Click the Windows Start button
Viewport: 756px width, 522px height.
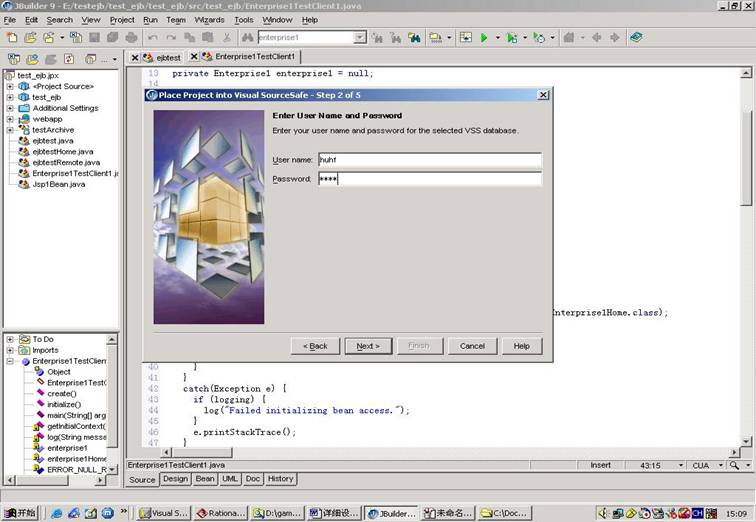pos(20,513)
